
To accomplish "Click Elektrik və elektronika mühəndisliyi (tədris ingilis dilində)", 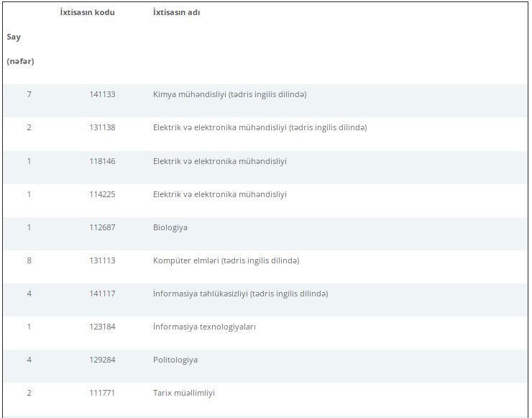I will 260,127.
